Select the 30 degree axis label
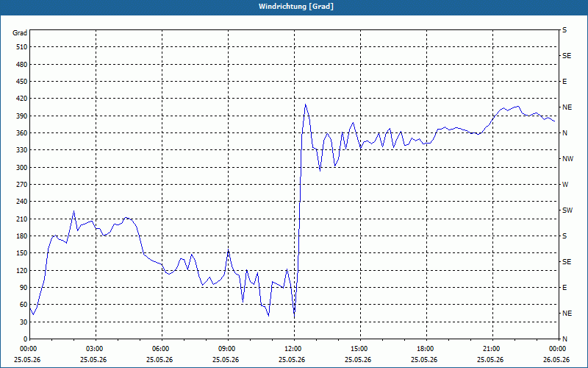Screen dimensions: 588x368 (x=24, y=322)
